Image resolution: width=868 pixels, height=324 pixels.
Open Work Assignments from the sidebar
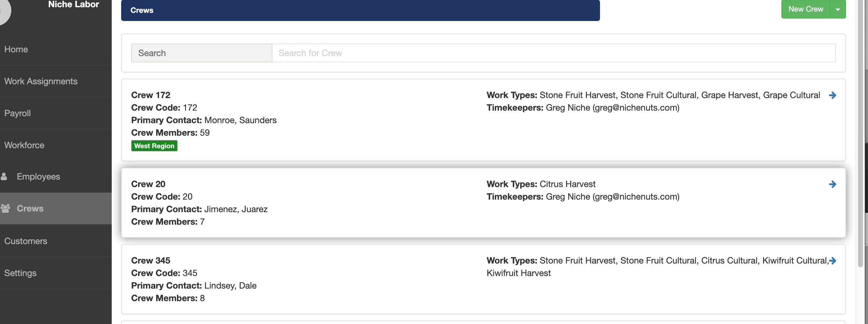point(41,81)
